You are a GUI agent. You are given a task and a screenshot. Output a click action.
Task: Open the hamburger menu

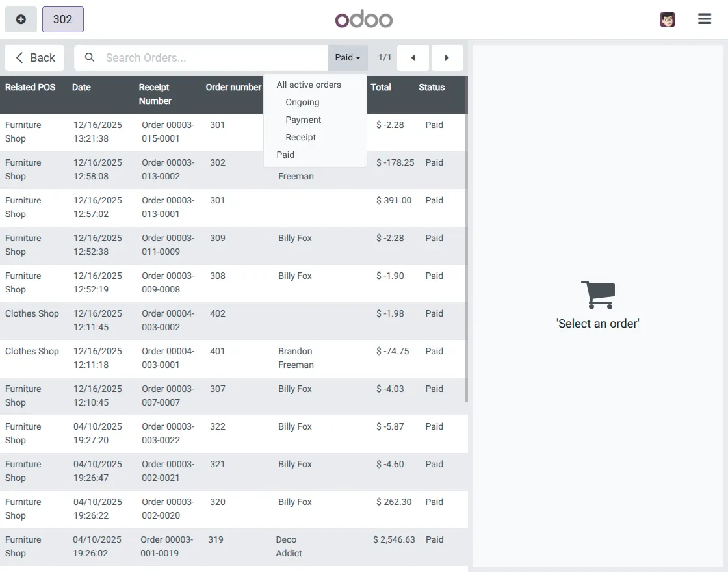click(704, 19)
